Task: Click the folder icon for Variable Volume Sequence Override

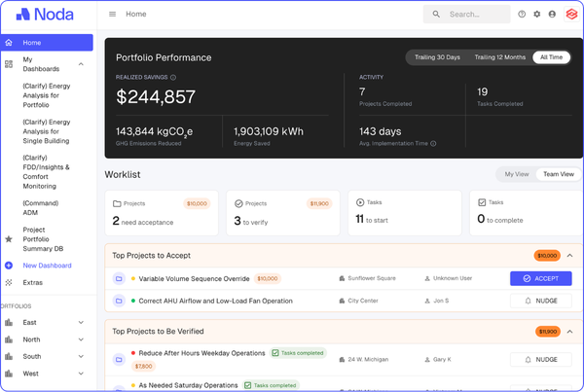Action: click(x=119, y=278)
